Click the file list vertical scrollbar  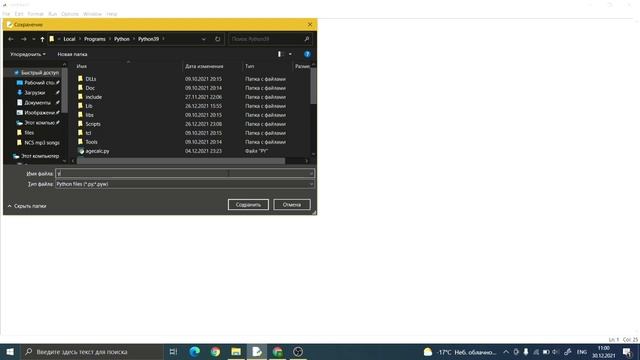(313, 86)
